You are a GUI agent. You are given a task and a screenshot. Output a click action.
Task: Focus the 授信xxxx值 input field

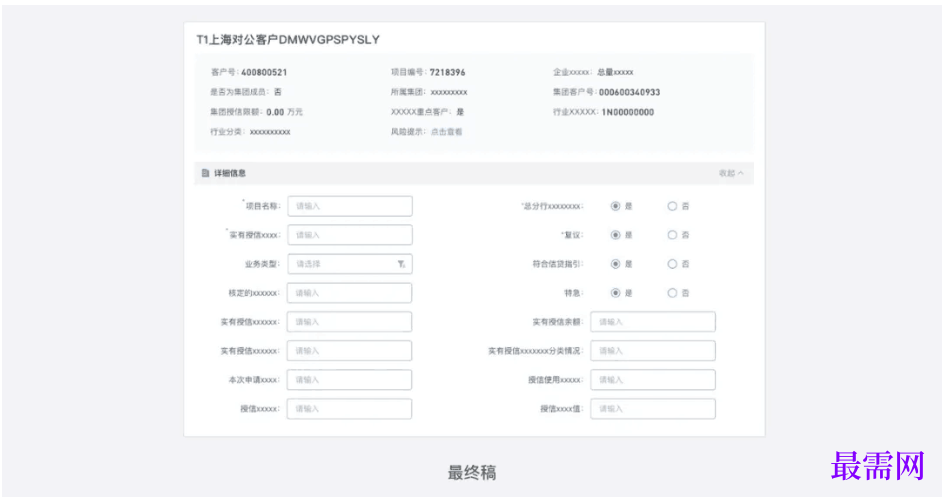[x=653, y=409]
